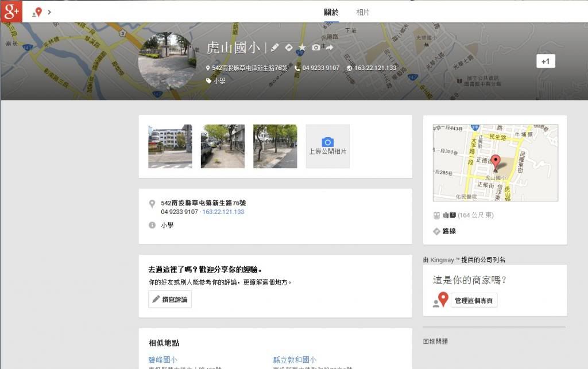Click the phone number in the info card
This screenshot has height=369, width=588.
tap(179, 212)
